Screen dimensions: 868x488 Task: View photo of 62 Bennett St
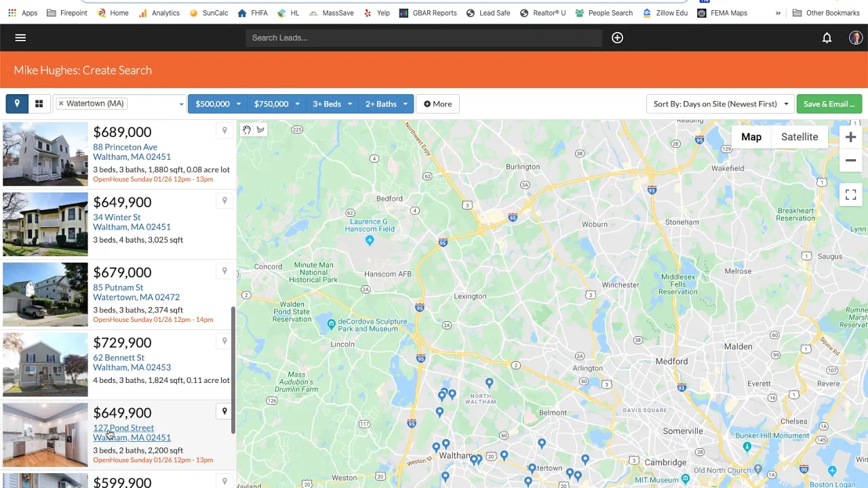(x=45, y=365)
